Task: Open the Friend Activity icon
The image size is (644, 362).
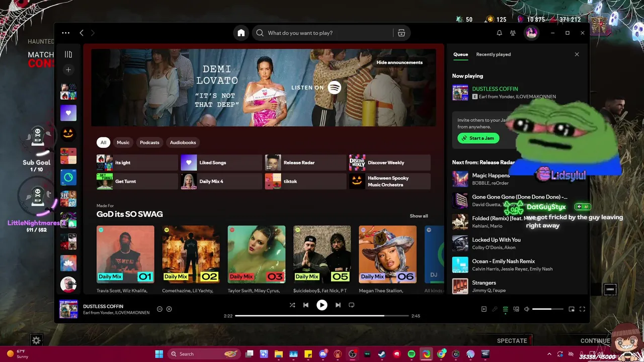Action: [513, 33]
